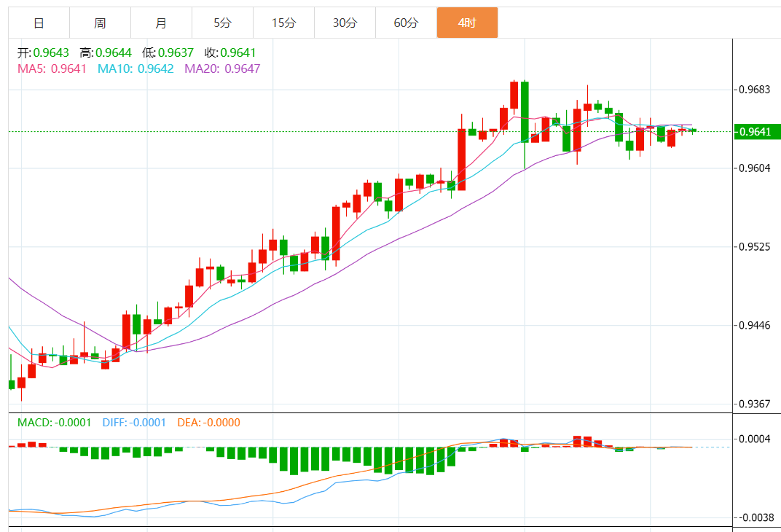
Task: Click the orange DEA indicator label
Action: (x=208, y=423)
